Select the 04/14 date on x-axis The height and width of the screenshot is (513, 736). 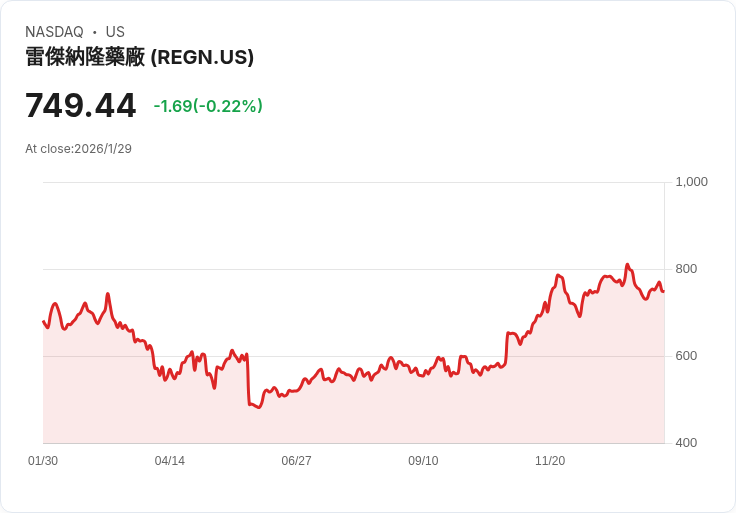point(170,461)
